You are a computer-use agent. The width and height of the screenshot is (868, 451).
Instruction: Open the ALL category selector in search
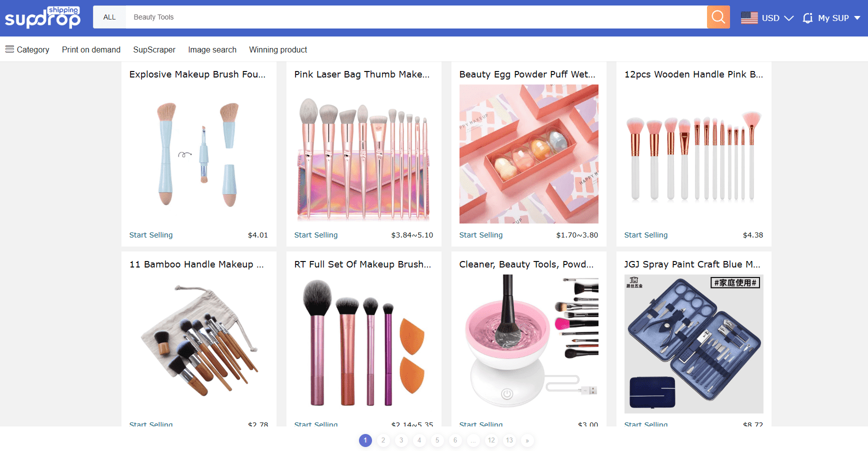click(109, 17)
